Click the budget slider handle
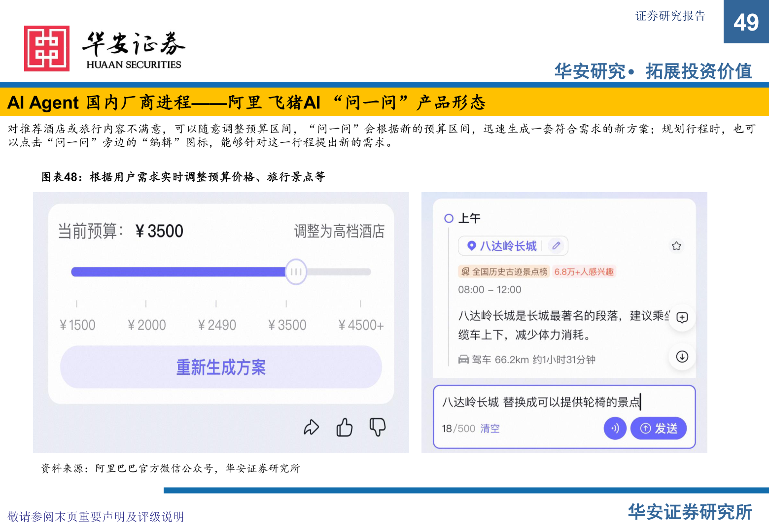The width and height of the screenshot is (769, 532). [296, 272]
